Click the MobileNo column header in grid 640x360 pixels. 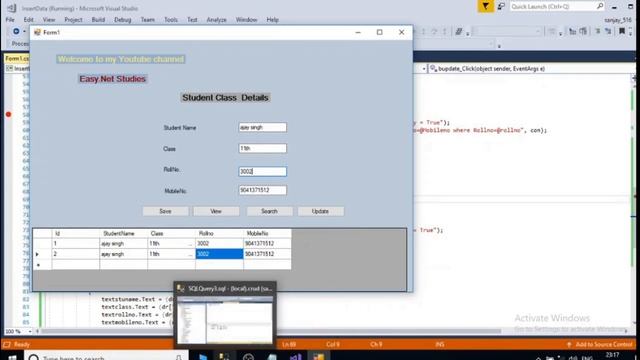coord(267,233)
